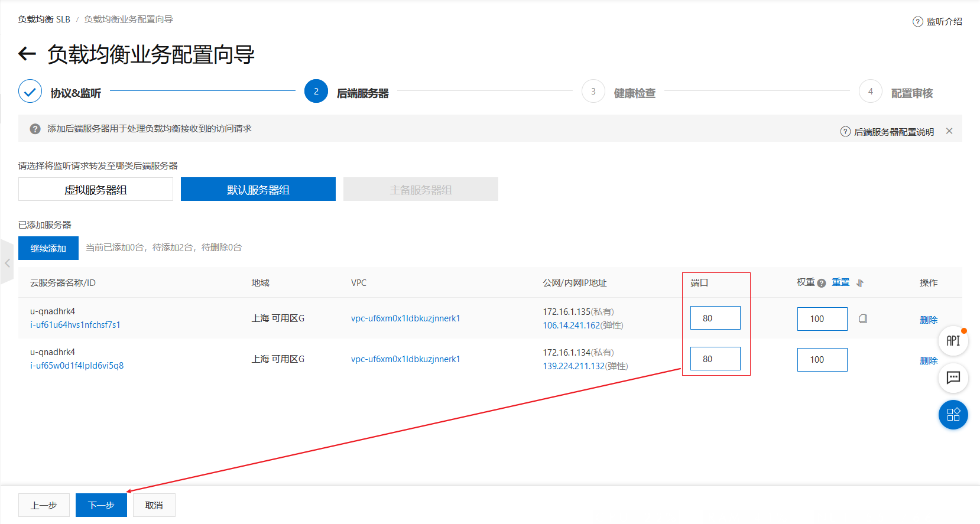Click port field for 172.16.1.134 row
980x524 pixels.
pos(715,359)
